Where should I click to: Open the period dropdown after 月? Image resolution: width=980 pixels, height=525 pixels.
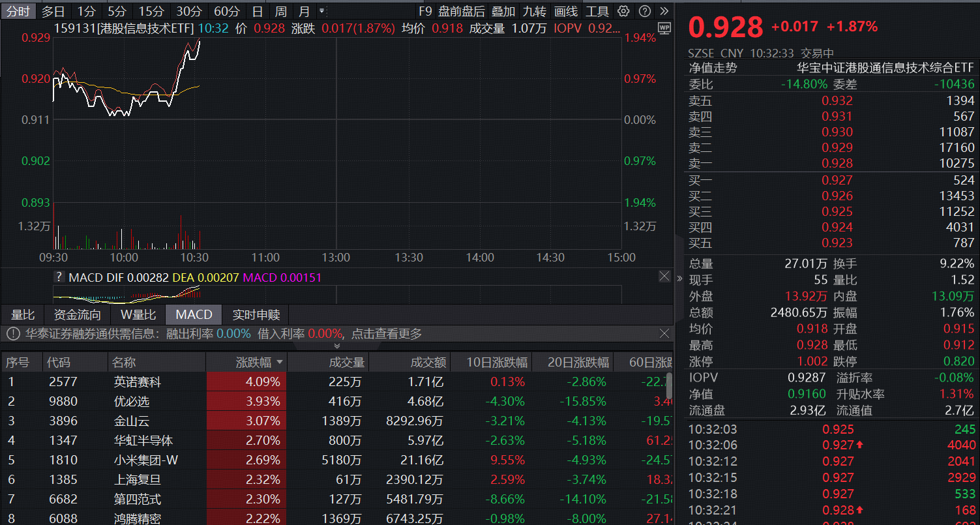[321, 11]
